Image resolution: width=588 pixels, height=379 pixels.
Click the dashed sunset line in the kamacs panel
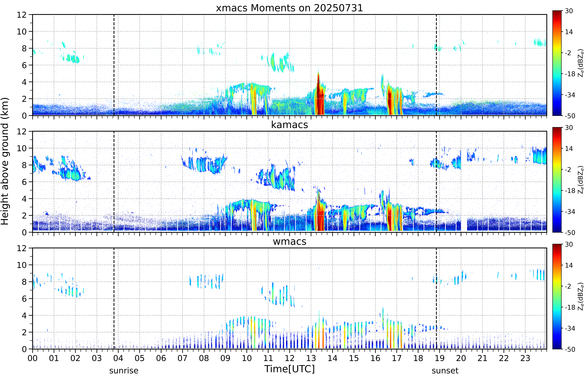tap(436, 182)
